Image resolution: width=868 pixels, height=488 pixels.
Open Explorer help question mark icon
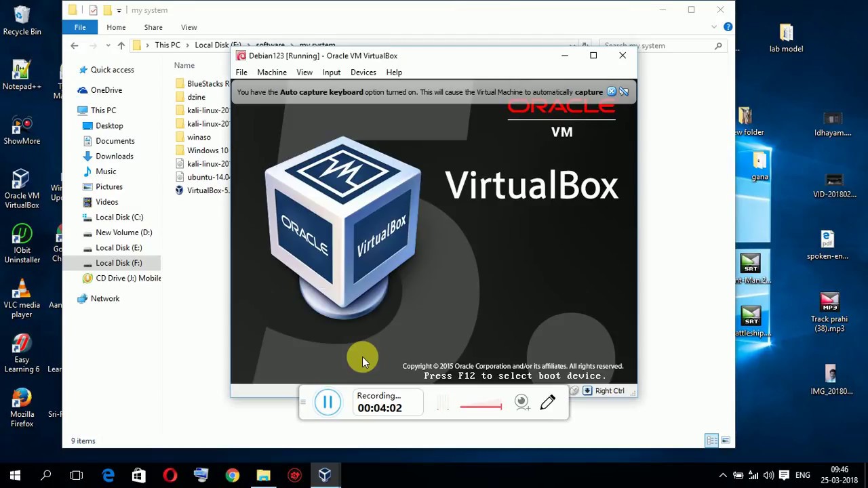728,27
